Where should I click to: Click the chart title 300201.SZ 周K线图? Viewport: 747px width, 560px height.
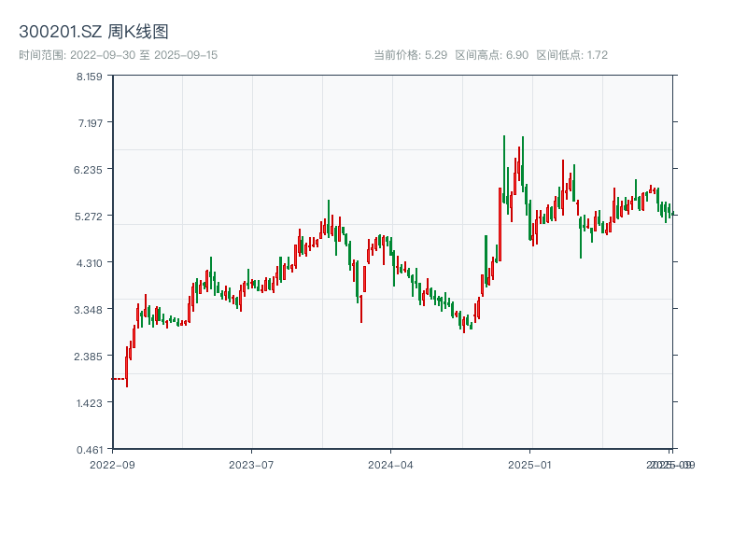(x=93, y=32)
